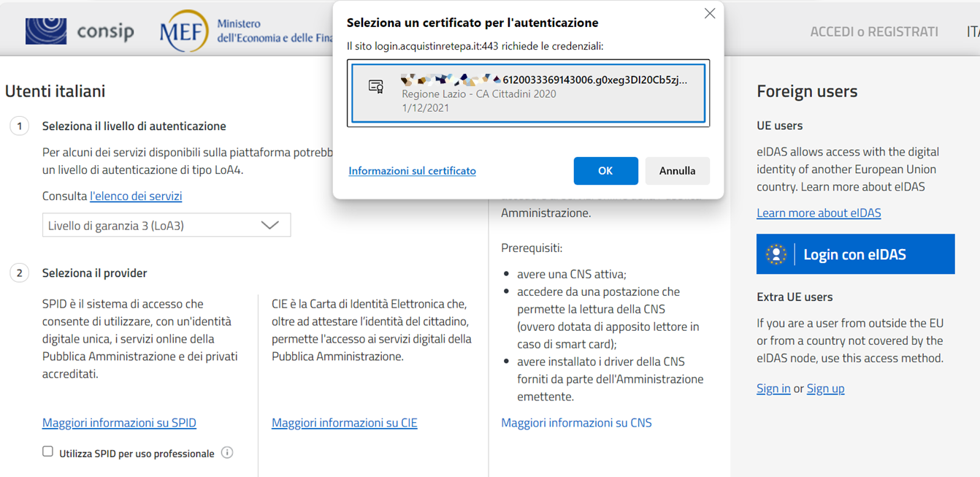Open ACCEDI o REGISTRATI menu item
Screen dimensions: 980x477
[x=873, y=31]
